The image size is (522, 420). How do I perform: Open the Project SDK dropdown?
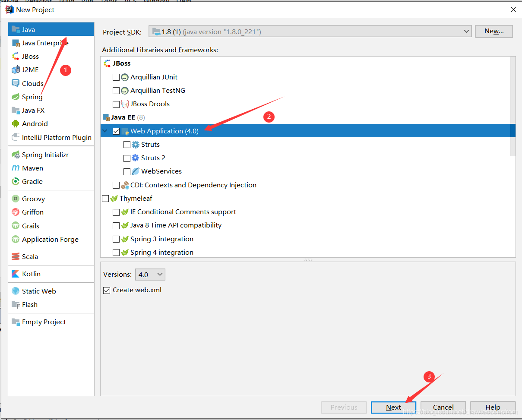310,31
